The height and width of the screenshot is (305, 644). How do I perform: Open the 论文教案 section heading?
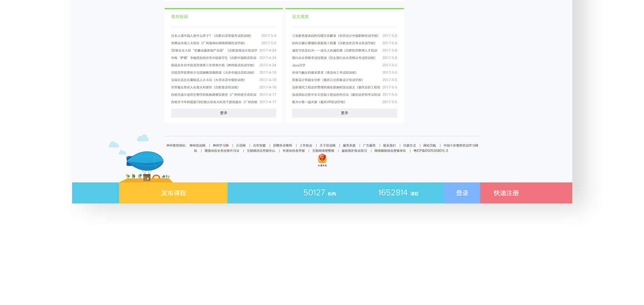300,17
